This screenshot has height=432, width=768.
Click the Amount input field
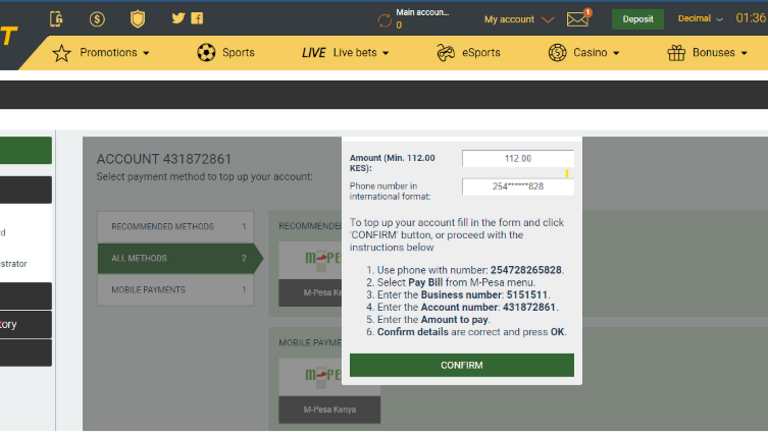517,158
